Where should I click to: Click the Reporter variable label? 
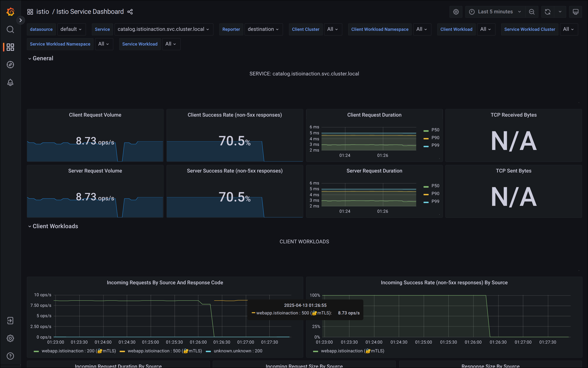231,29
